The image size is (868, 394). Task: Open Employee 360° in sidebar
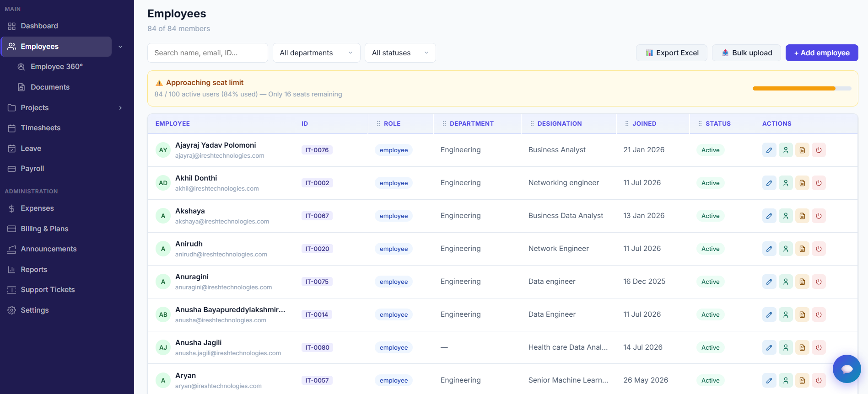click(56, 67)
